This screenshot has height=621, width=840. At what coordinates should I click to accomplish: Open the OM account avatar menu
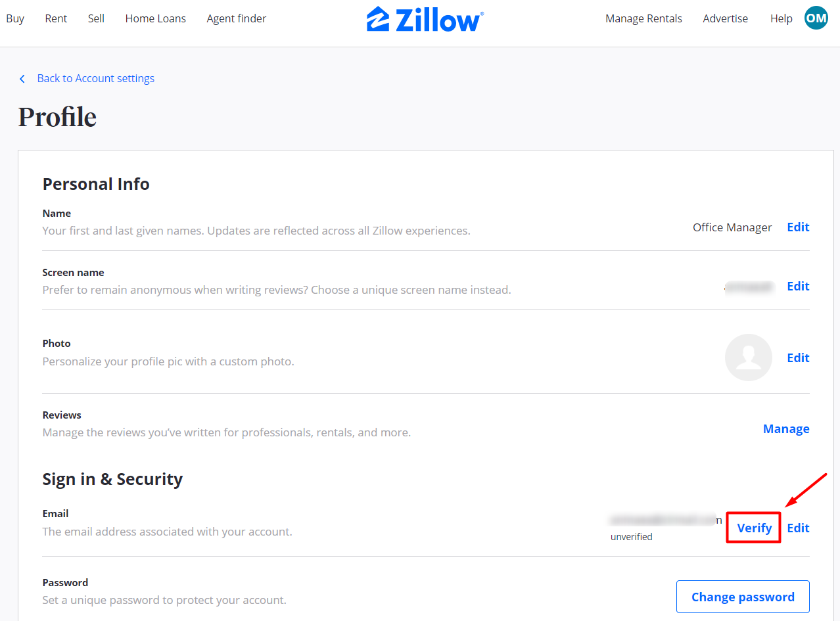point(816,18)
